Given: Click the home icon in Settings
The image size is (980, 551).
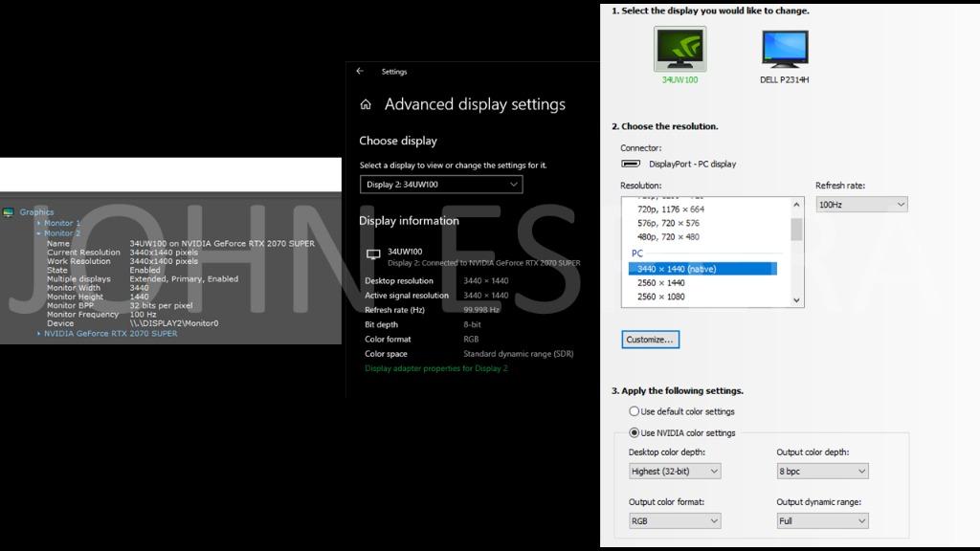Looking at the screenshot, I should (366, 105).
